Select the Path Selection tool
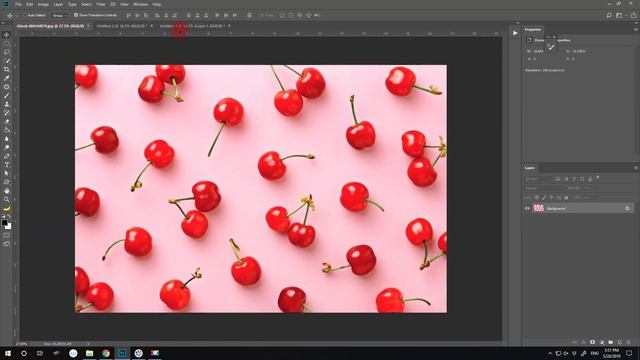 tap(7, 173)
